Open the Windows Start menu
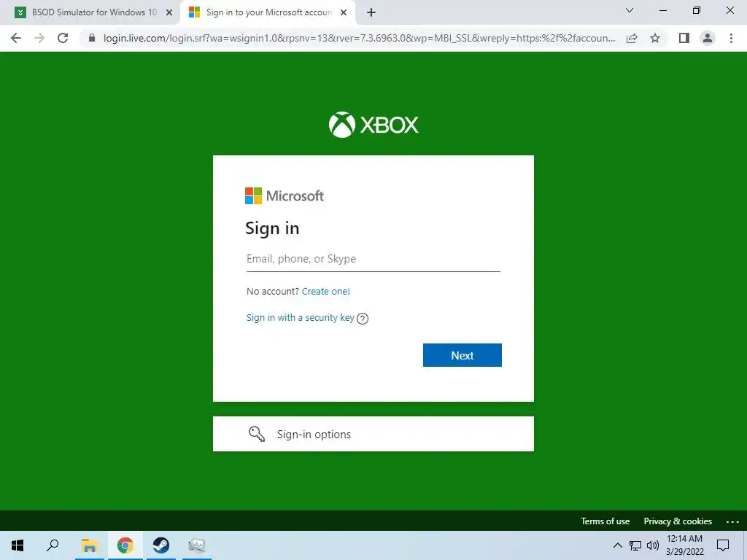The image size is (747, 560). click(x=18, y=545)
